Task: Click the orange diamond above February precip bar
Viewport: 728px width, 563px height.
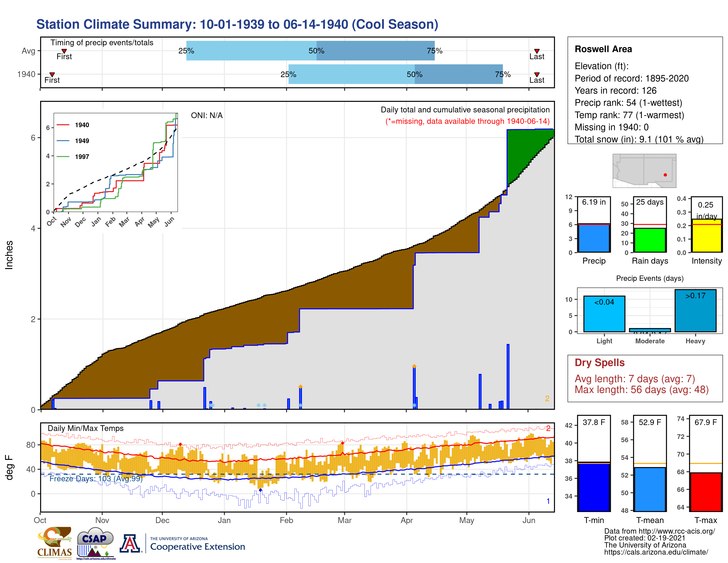Action: click(300, 387)
